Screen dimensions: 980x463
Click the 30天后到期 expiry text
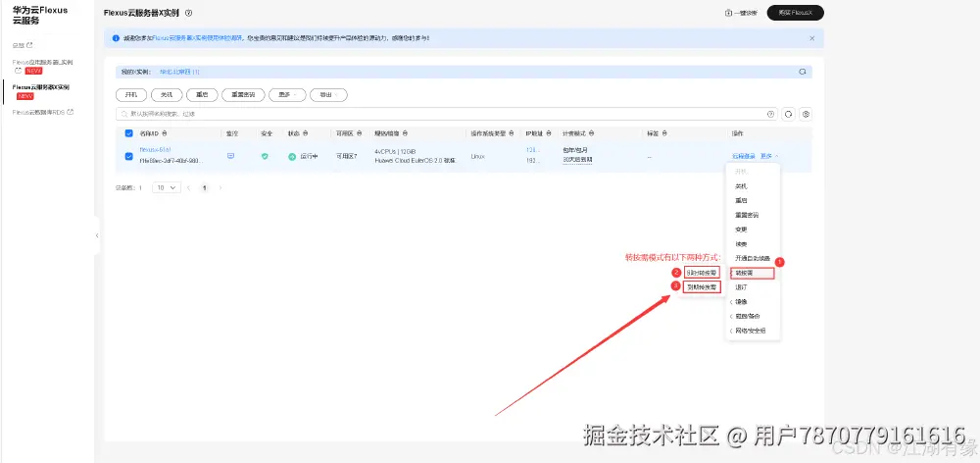pyautogui.click(x=577, y=160)
